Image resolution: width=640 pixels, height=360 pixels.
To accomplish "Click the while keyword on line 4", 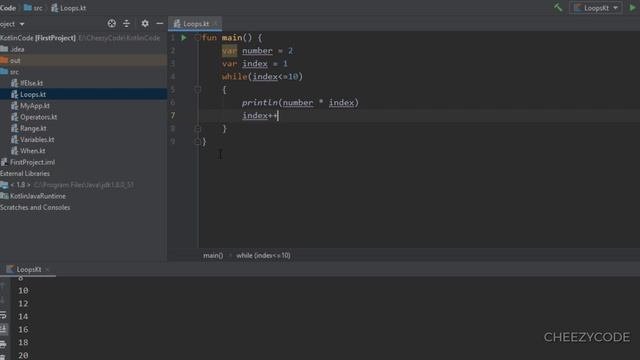I will 234,77.
